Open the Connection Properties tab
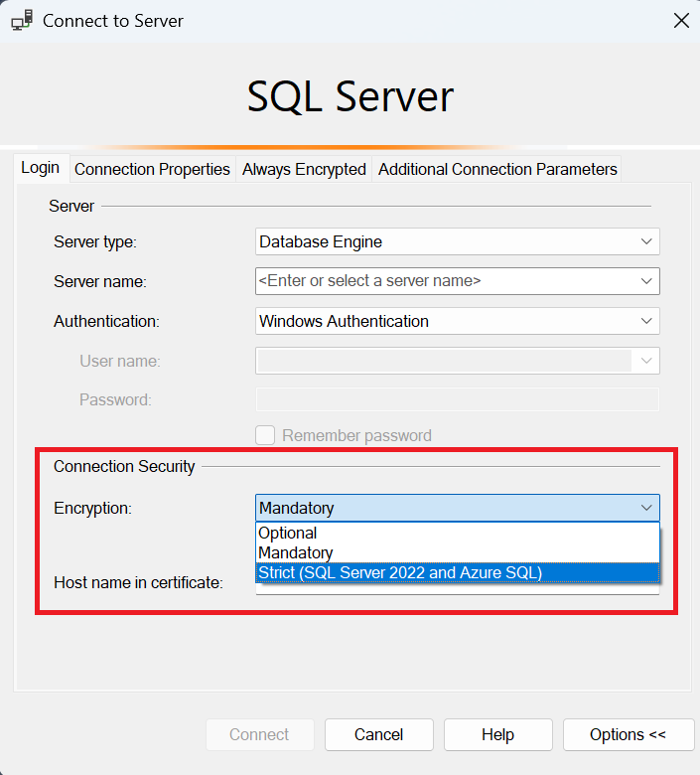Screen dimensions: 700x775 tap(152, 170)
